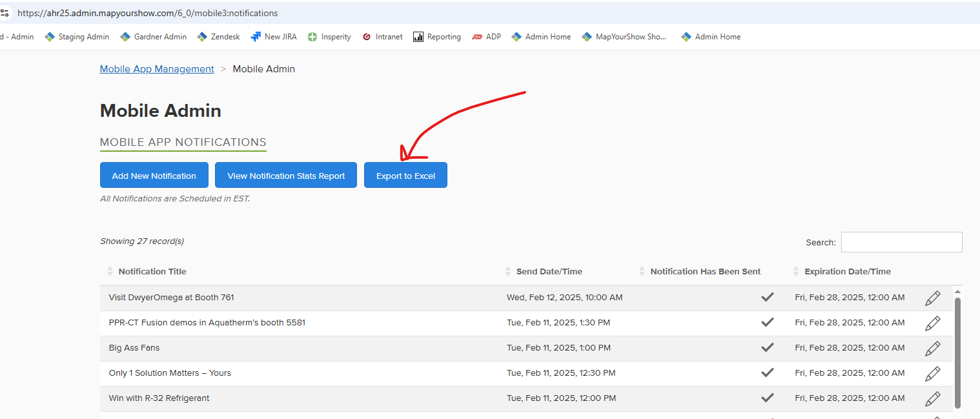Click 'Wed, Feb 12, 2025, 10:00 AM' cell

pos(565,298)
